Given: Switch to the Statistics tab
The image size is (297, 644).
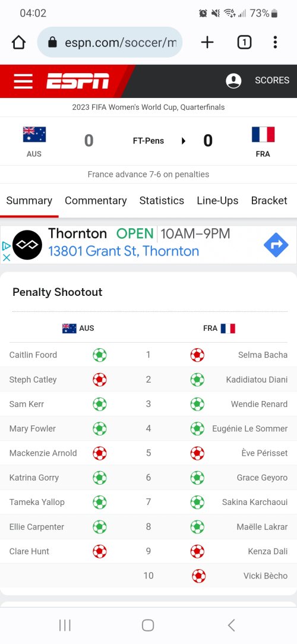Looking at the screenshot, I should [x=162, y=200].
